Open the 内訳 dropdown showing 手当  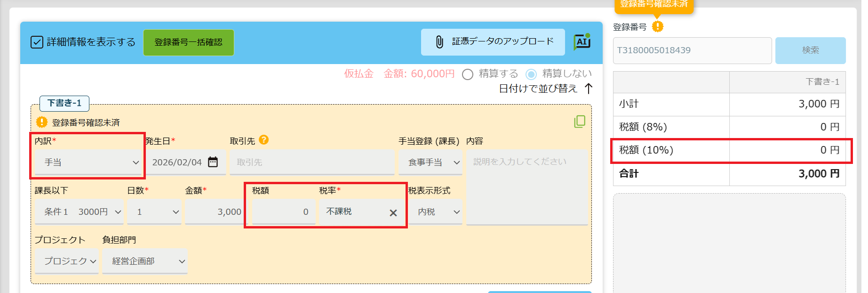pos(88,163)
